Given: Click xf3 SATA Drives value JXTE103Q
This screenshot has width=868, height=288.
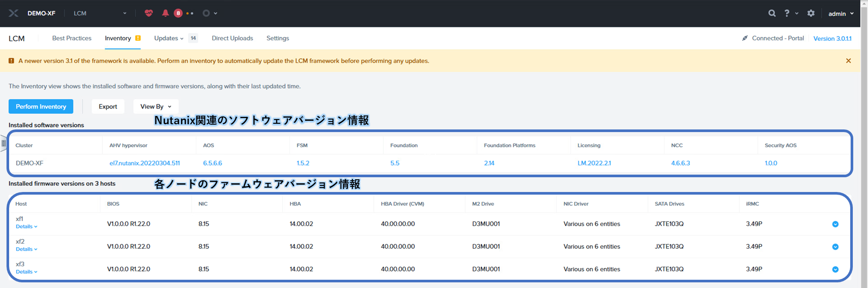Looking at the screenshot, I should coord(669,269).
